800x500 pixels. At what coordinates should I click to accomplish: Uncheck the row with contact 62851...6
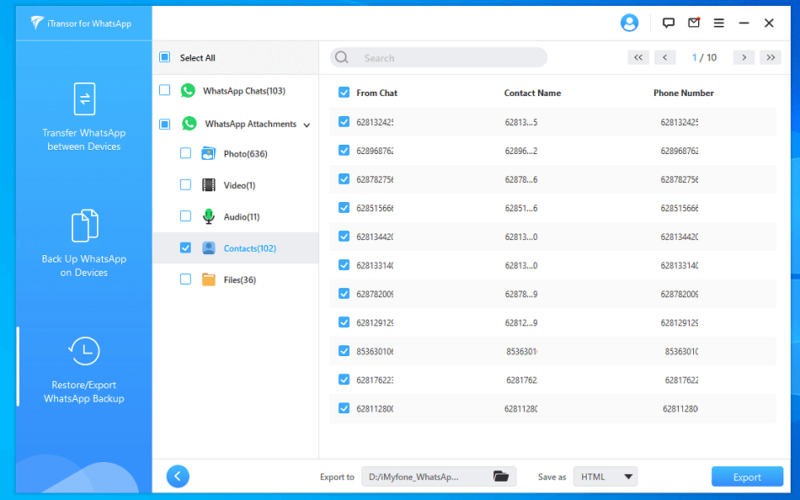[x=344, y=208]
